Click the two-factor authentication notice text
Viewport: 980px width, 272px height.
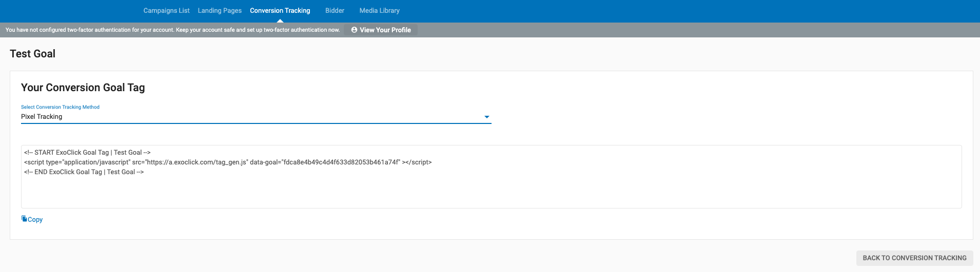tap(172, 30)
